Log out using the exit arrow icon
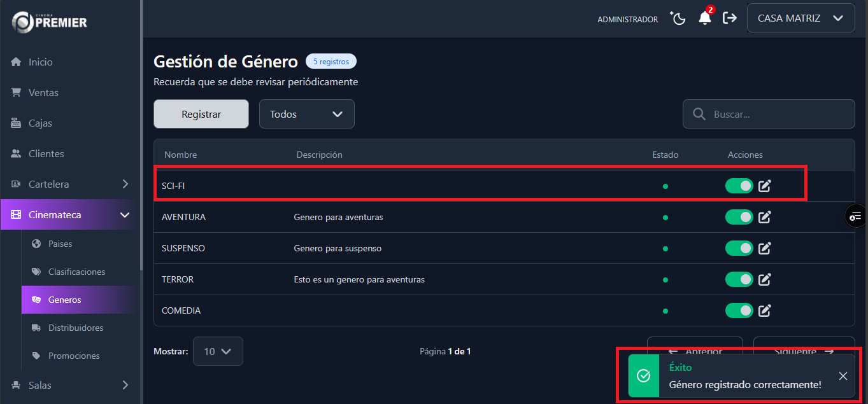The image size is (868, 404). pyautogui.click(x=730, y=18)
